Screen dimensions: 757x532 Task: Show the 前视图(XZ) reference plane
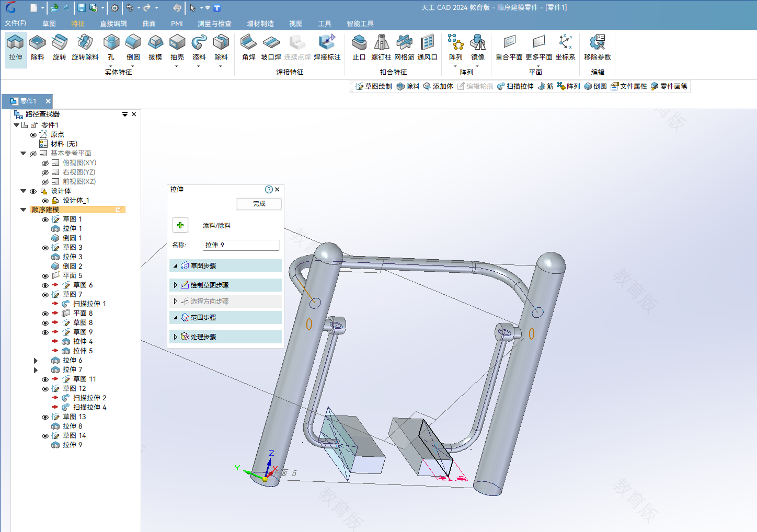point(45,182)
